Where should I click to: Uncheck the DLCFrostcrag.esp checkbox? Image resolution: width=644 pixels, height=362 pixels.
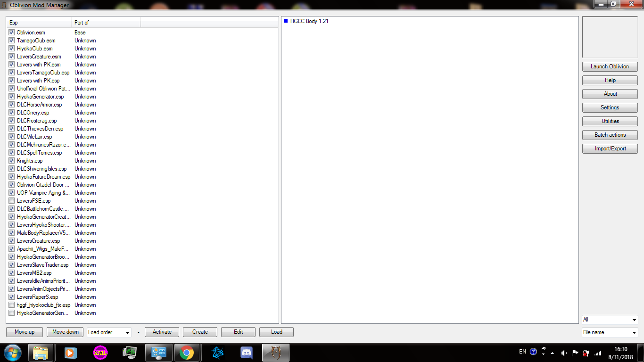(x=11, y=121)
